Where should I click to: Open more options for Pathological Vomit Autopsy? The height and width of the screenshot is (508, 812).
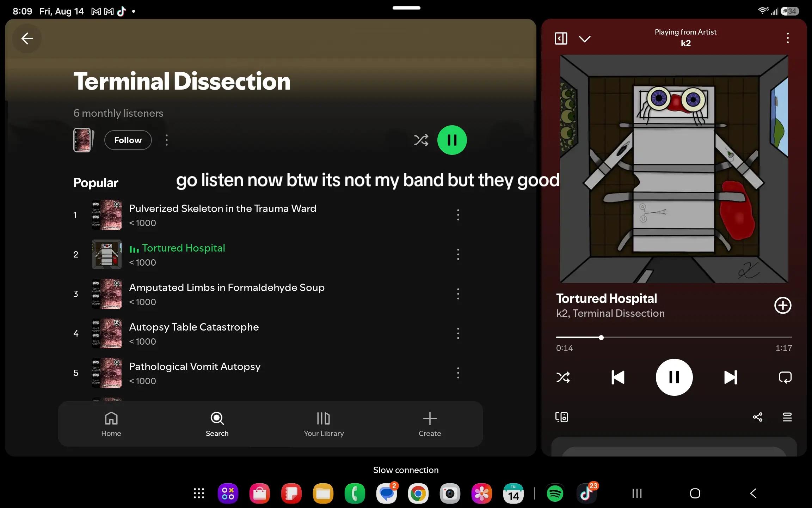coord(458,373)
